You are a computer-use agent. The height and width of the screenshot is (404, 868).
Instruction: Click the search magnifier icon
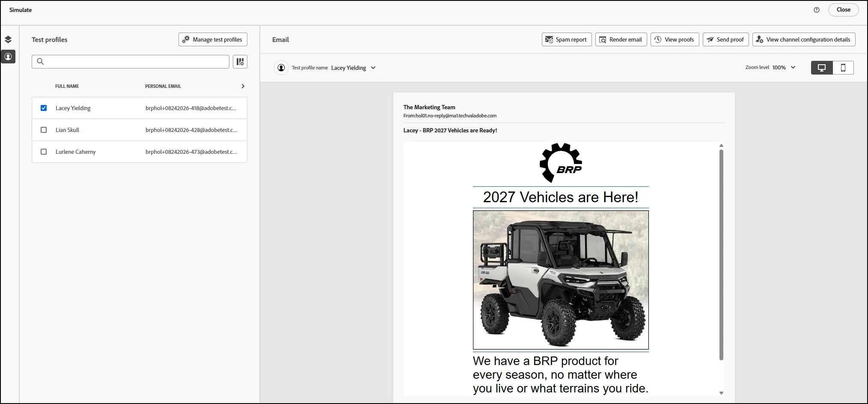tap(40, 62)
